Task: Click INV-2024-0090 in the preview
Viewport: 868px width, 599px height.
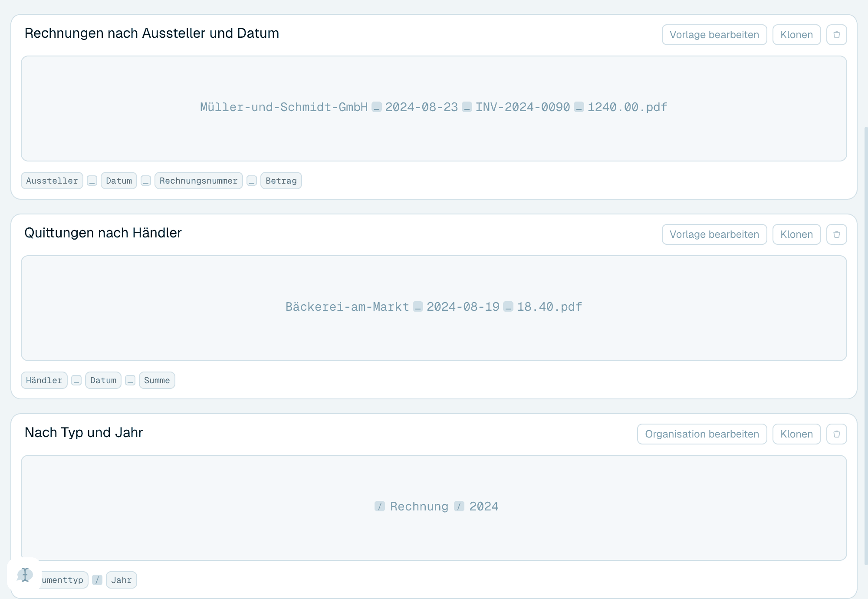Action: click(523, 107)
